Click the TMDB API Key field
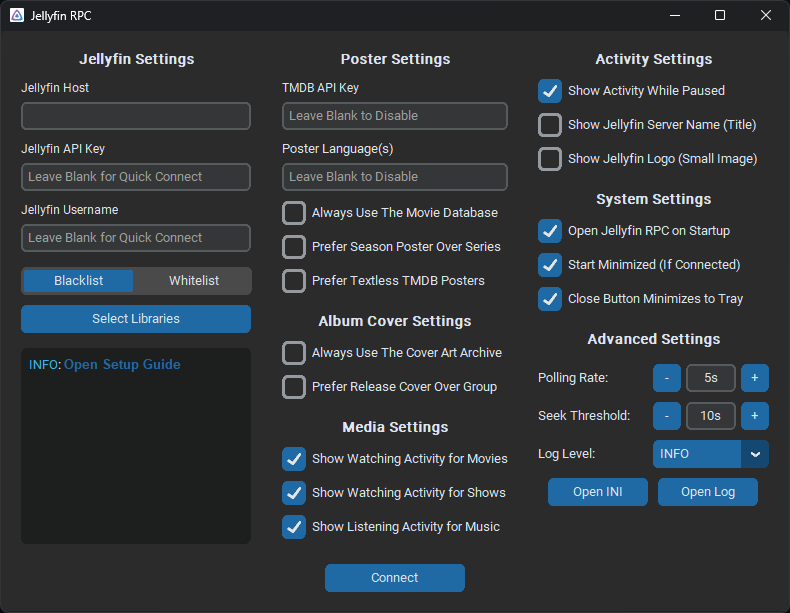This screenshot has width=790, height=613. pos(395,116)
